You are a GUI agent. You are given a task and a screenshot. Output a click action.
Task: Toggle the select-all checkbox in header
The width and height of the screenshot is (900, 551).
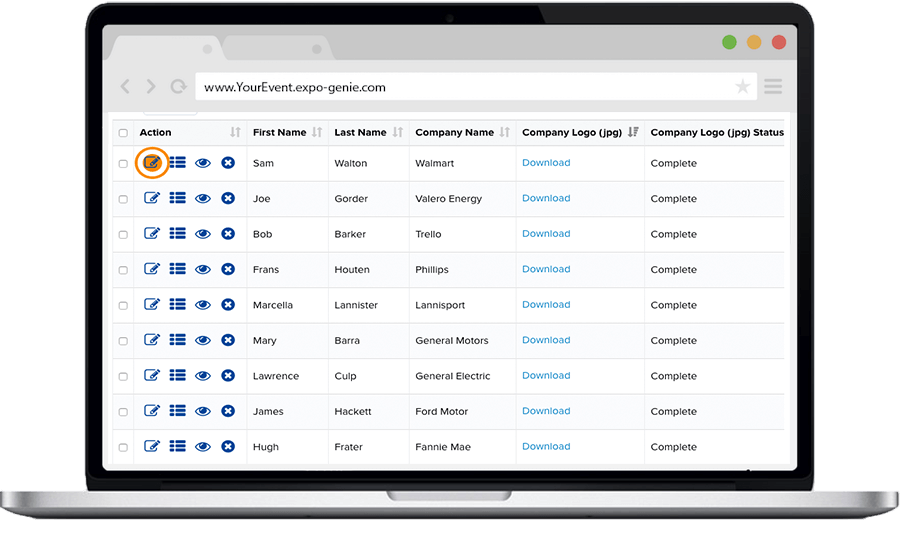tap(123, 133)
